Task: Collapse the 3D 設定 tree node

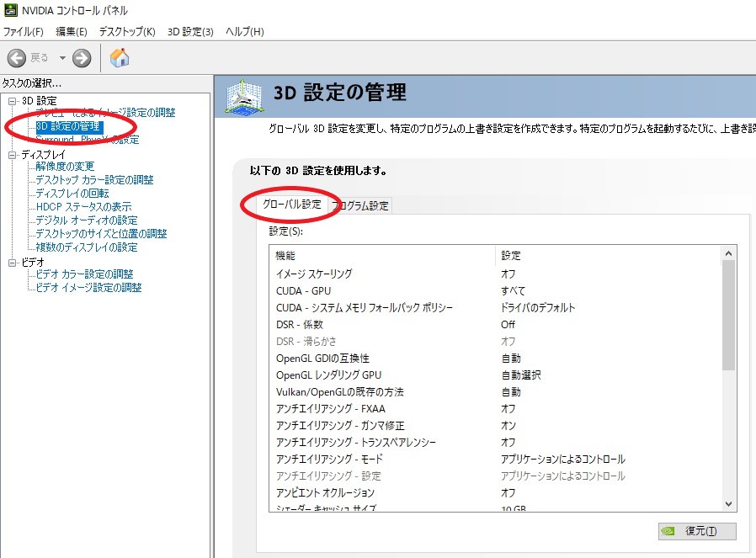Action: (x=12, y=101)
